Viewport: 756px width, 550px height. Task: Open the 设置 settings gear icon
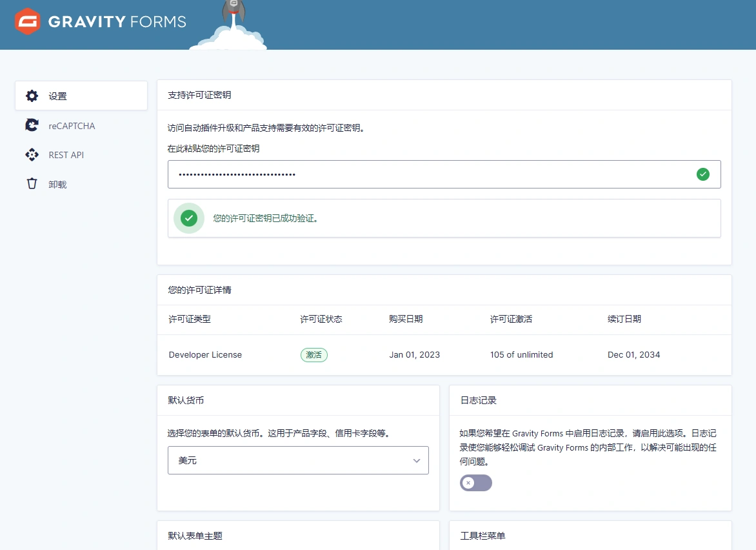32,96
